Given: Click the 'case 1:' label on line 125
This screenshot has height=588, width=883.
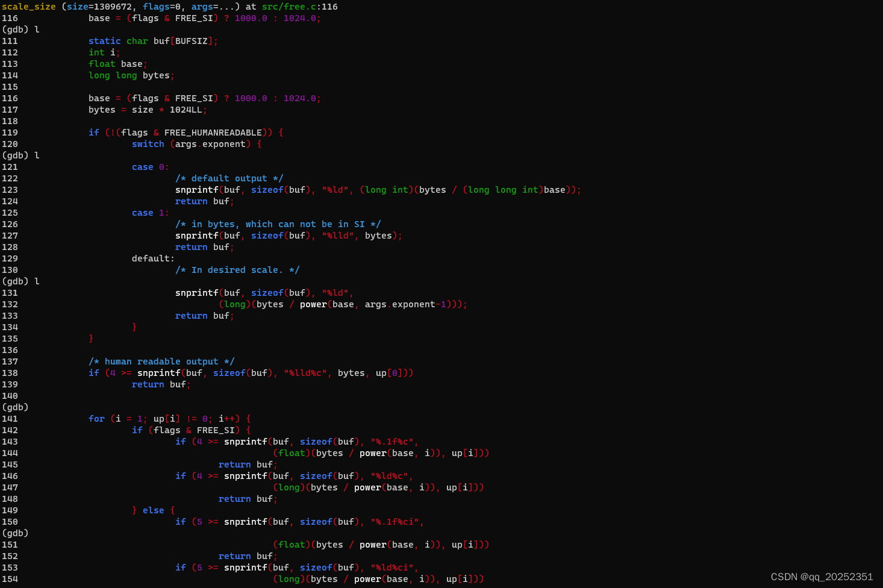Looking at the screenshot, I should [151, 213].
